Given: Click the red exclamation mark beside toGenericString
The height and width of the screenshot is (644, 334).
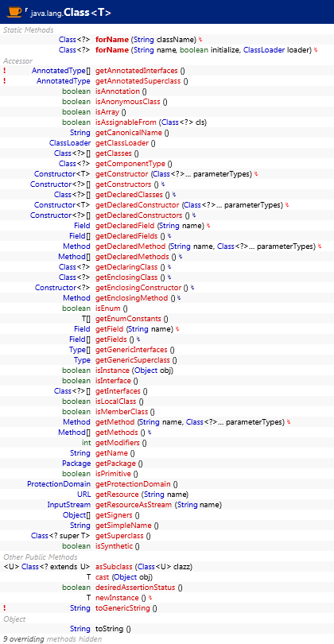Looking at the screenshot, I should tap(5, 608).
